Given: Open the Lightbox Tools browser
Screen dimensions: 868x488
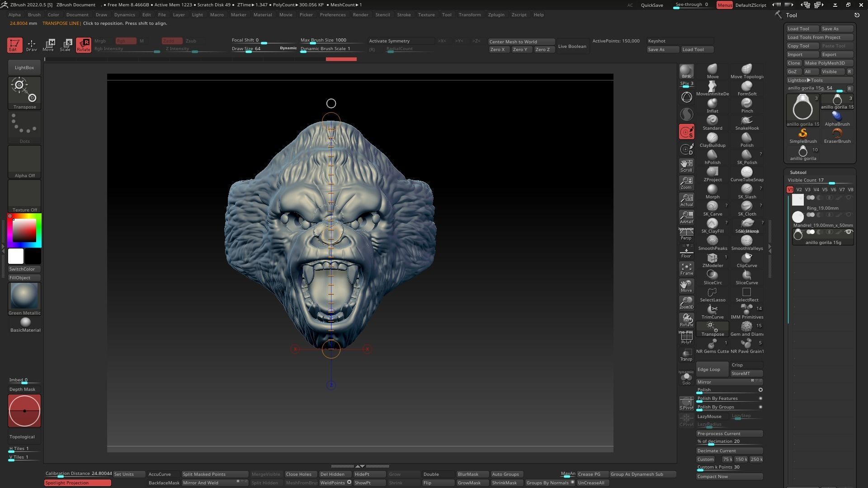Looking at the screenshot, I should 820,80.
